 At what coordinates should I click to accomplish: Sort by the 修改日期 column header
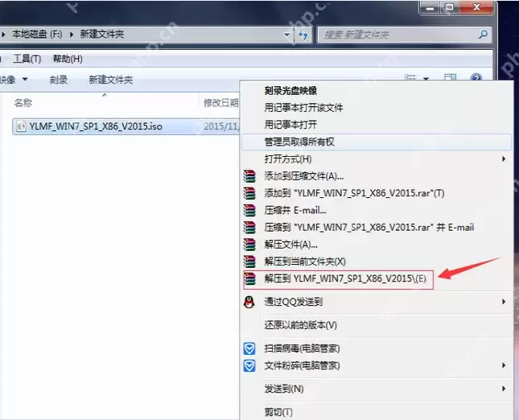tap(220, 103)
